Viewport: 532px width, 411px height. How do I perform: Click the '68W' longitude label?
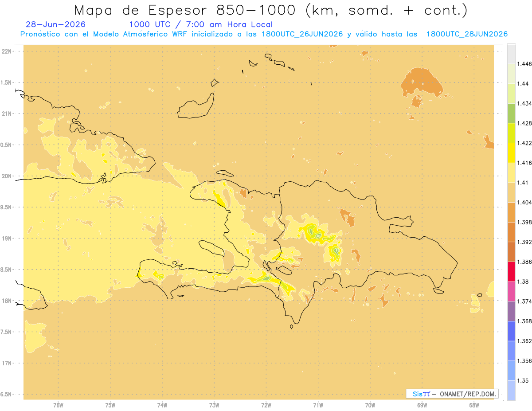[473, 405]
